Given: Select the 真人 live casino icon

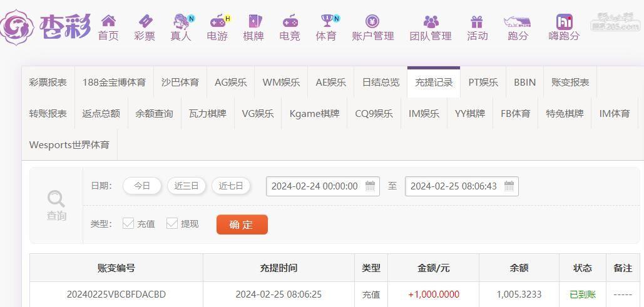Looking at the screenshot, I should (x=181, y=22).
